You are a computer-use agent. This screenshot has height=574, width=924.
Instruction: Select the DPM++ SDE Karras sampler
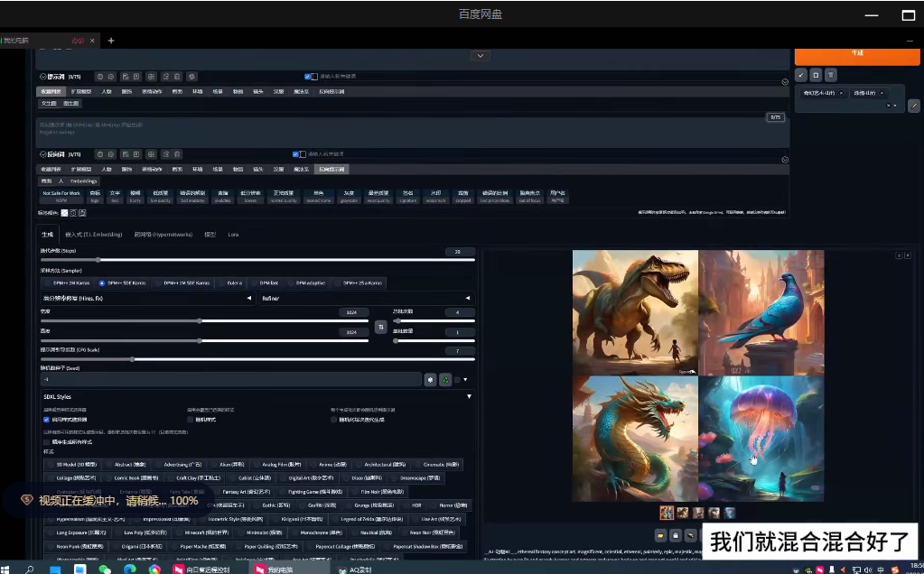click(122, 283)
